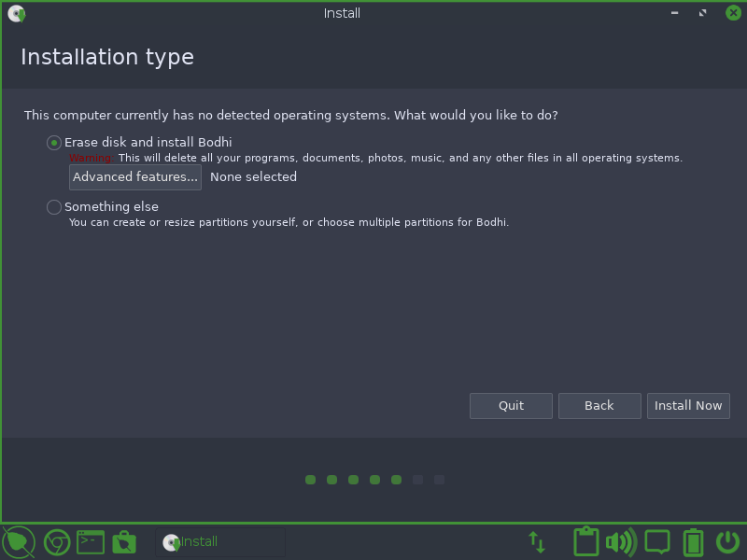This screenshot has height=560, width=747.
Task: Quit the installer
Action: (x=511, y=406)
